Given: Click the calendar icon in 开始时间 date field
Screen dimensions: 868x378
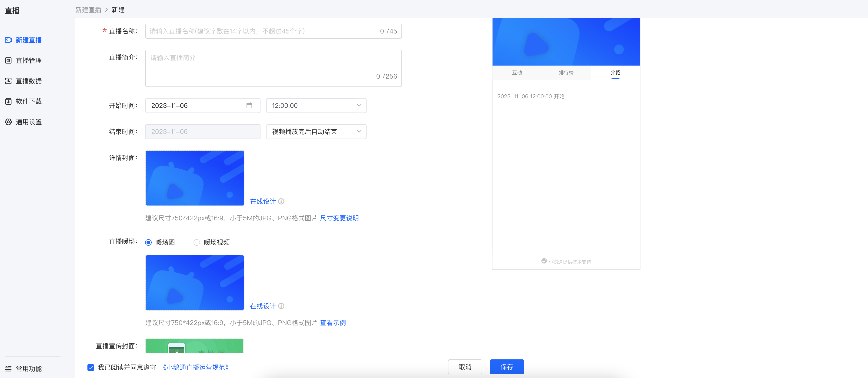Looking at the screenshot, I should click(x=249, y=106).
